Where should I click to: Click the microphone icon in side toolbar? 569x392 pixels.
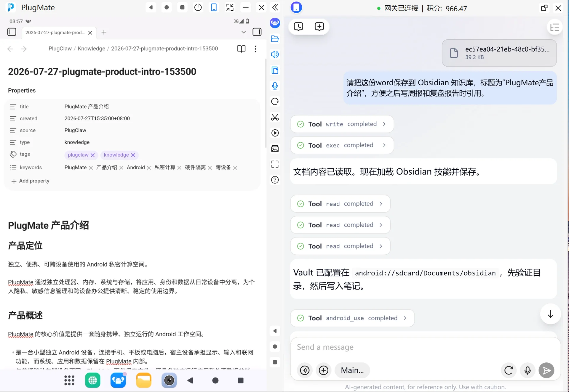[x=275, y=86]
